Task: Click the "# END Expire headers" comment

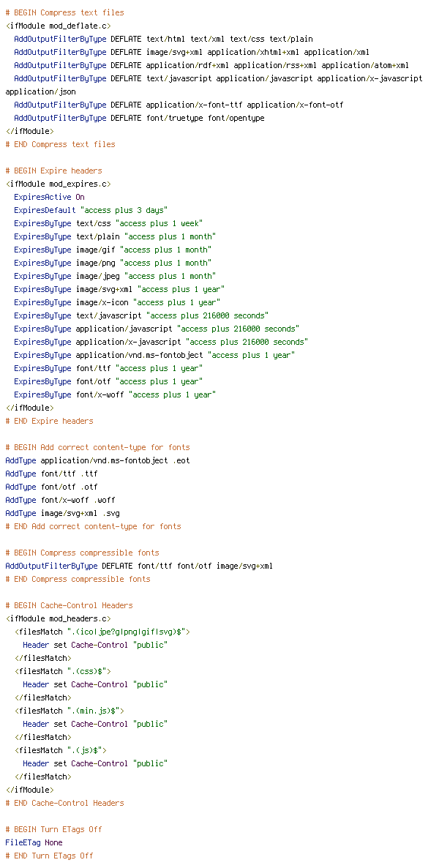Action: (49, 421)
